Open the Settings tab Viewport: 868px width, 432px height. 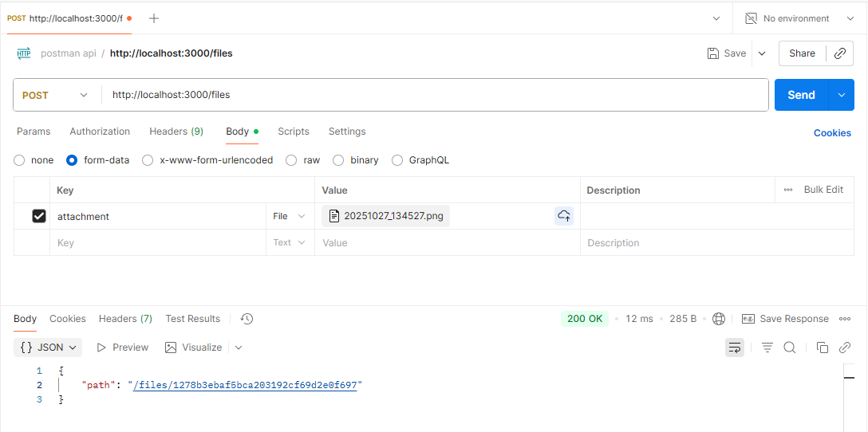coord(347,132)
